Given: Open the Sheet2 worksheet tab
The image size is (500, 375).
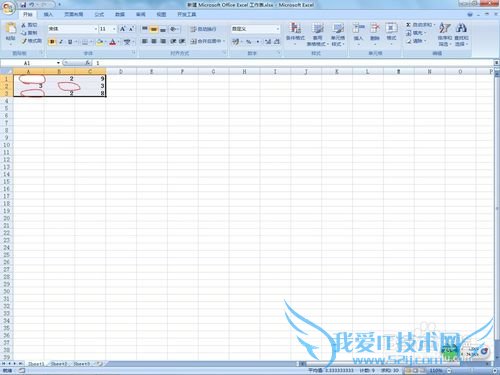Looking at the screenshot, I should click(x=59, y=364).
